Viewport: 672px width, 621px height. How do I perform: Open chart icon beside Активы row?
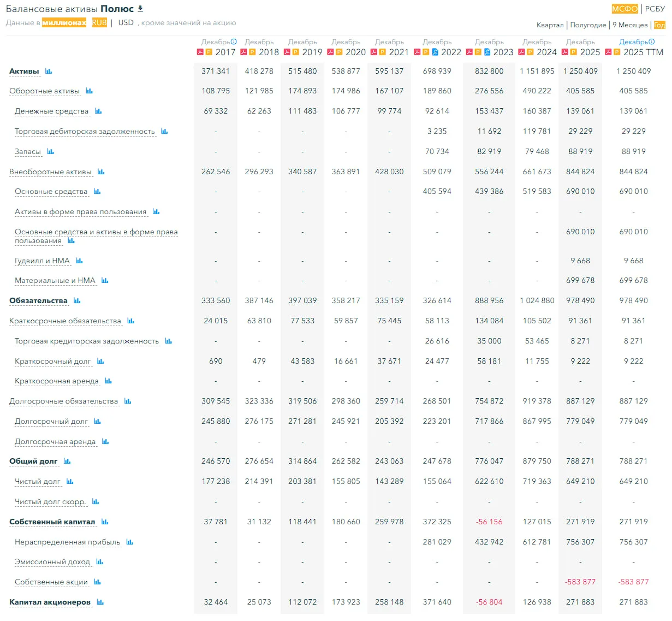point(49,71)
